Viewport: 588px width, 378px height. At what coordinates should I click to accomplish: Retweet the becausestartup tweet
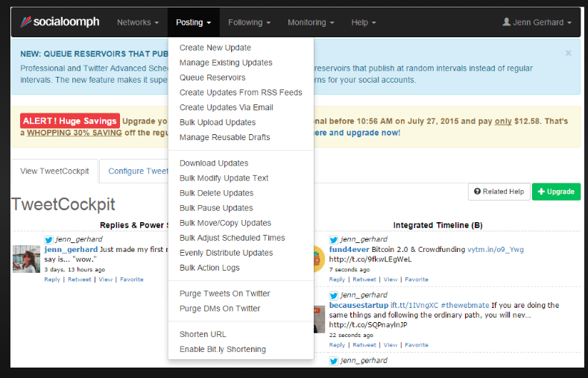point(364,345)
